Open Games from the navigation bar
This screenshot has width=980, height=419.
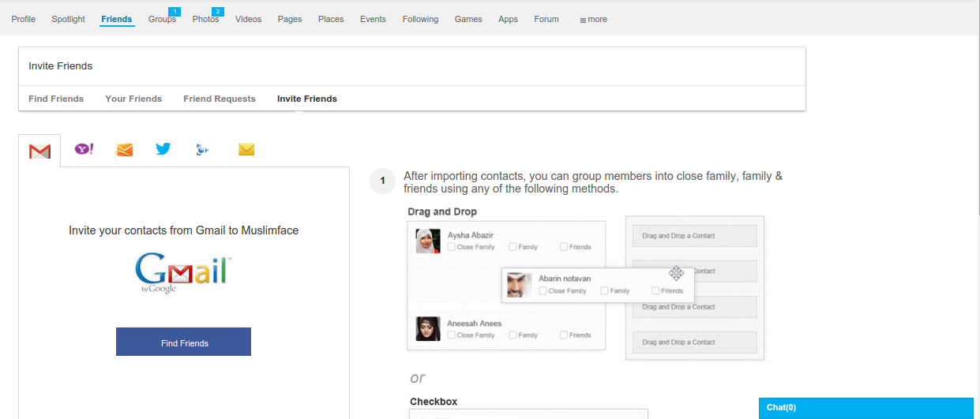[x=468, y=19]
